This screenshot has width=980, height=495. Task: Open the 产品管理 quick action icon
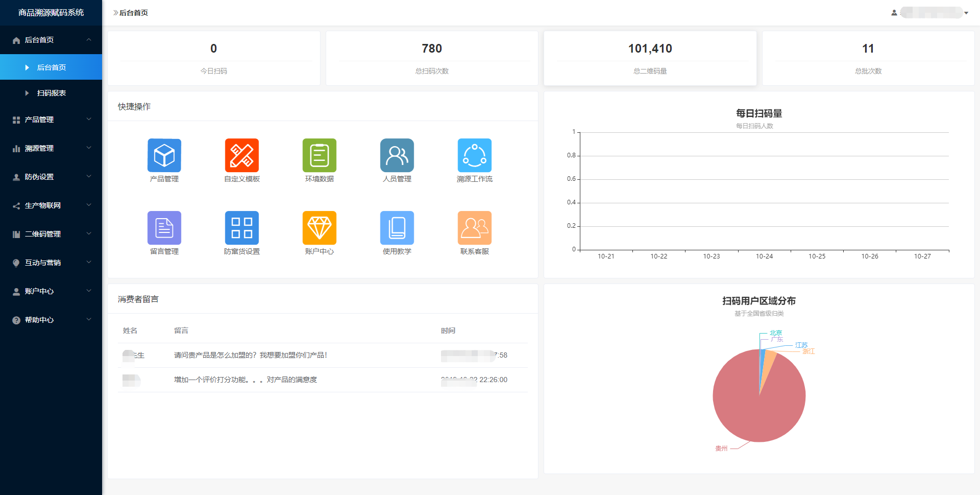point(164,155)
